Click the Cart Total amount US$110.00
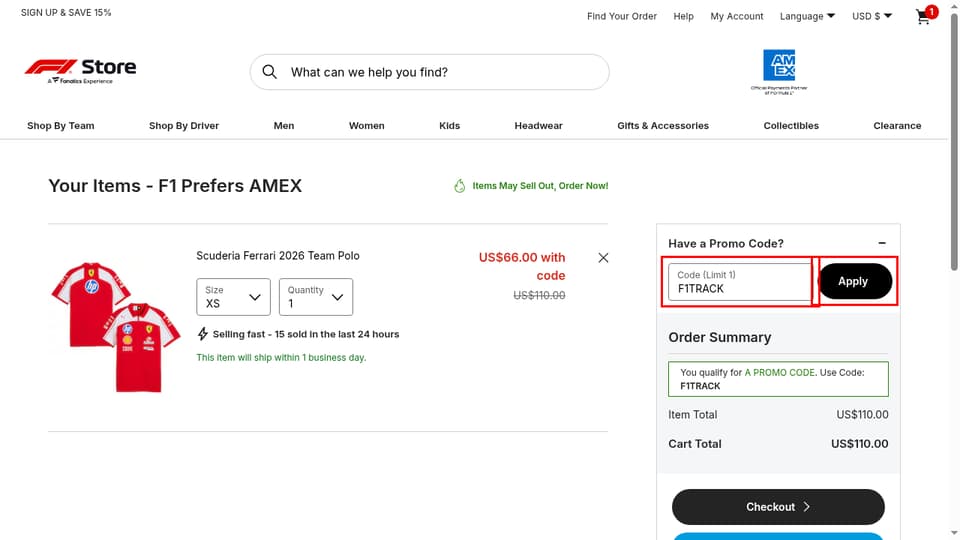Viewport: 960px width, 540px height. (x=859, y=444)
